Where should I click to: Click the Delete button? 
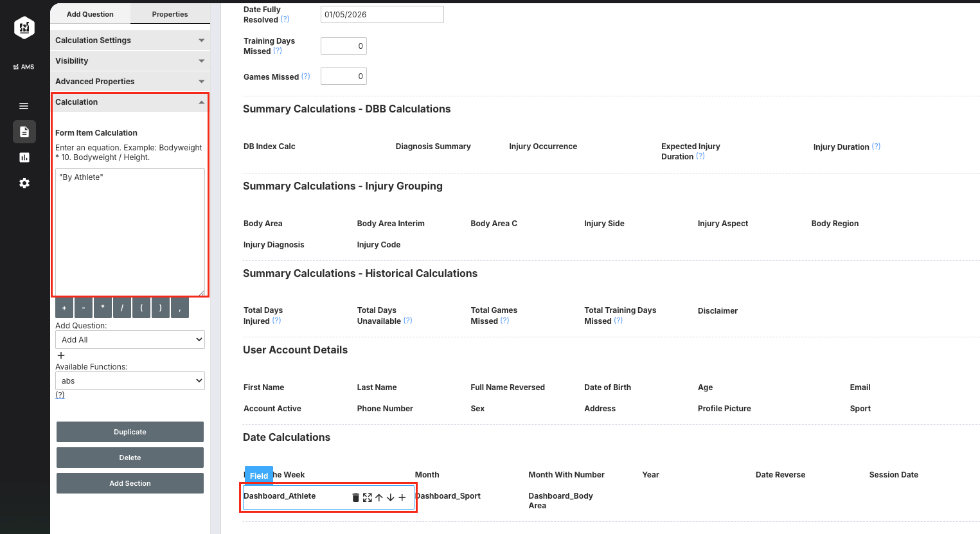130,458
